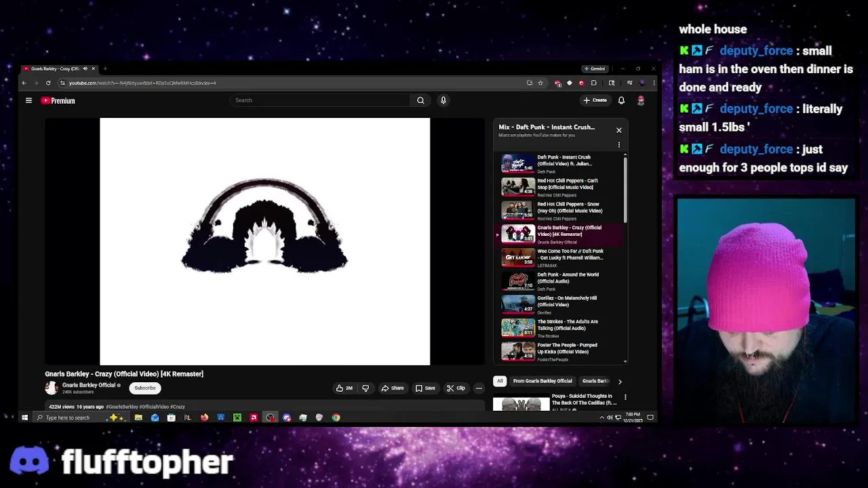Screen dimensions: 868x488
Task: Open the Windows Start menu
Action: click(x=24, y=418)
